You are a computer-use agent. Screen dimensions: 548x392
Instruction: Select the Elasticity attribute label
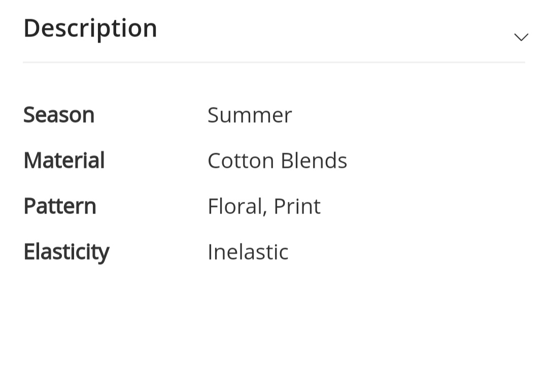[66, 252]
